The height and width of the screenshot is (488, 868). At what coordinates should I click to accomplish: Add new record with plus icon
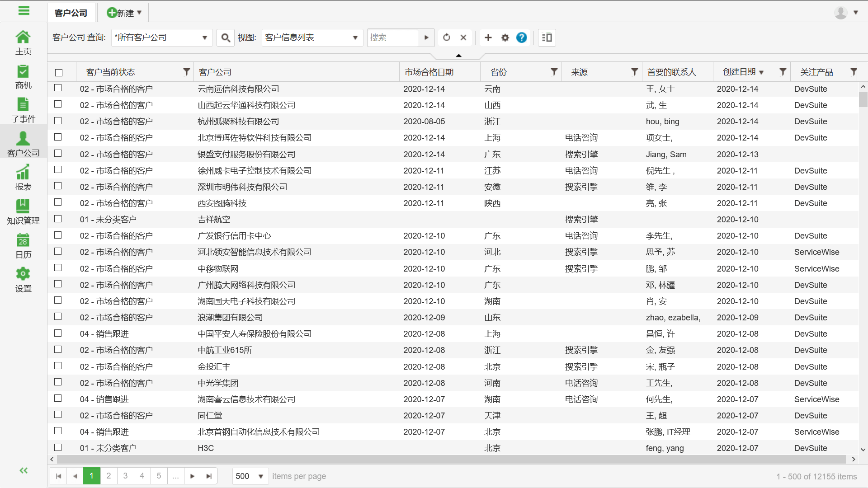tap(488, 38)
